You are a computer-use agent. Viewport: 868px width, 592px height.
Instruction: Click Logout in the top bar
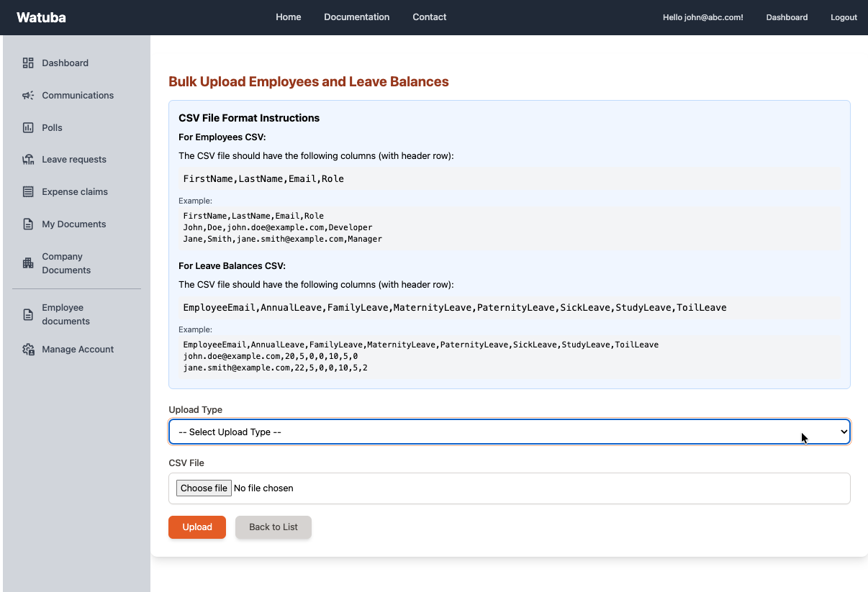844,17
